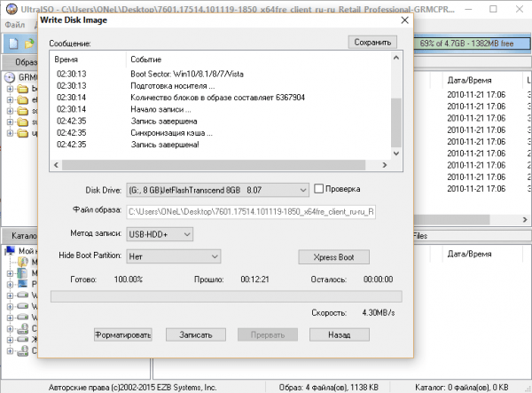Click the New image toolbar icon in UltraISO
The image size is (532, 393).
[x=13, y=43]
